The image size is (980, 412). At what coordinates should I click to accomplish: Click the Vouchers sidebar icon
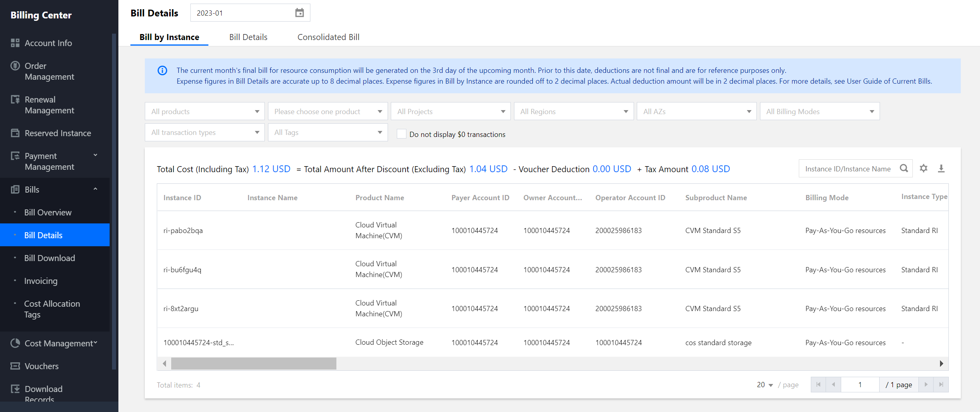(15, 366)
